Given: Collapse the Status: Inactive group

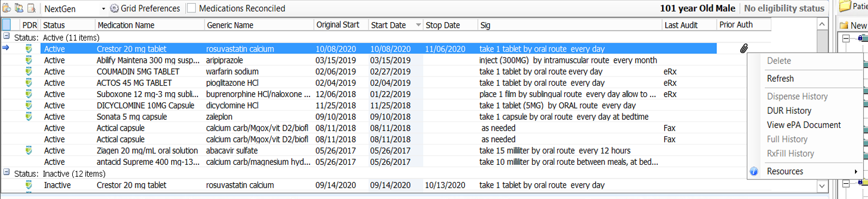Looking at the screenshot, I should (7, 172).
